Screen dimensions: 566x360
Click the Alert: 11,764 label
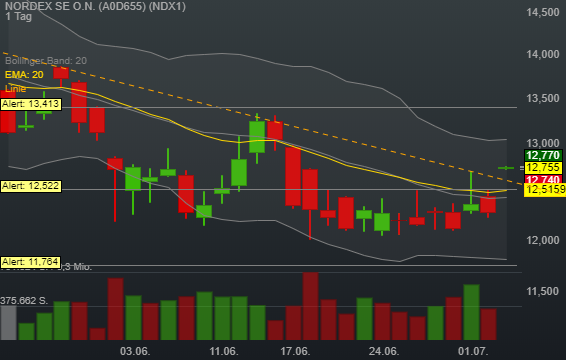[30, 262]
